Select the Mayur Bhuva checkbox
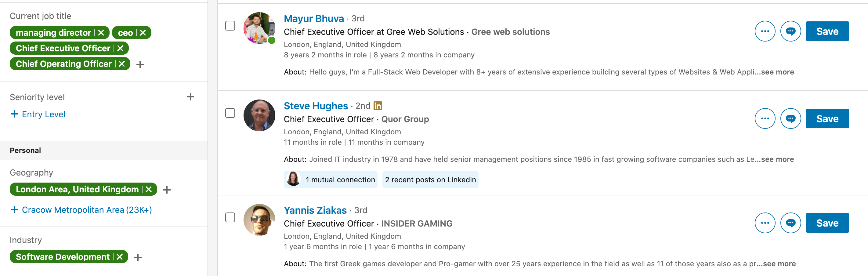 230,26
